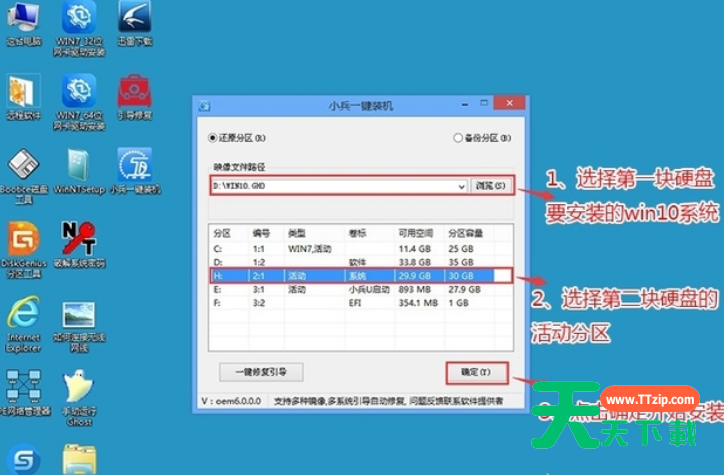724x475 pixels.
Task: Select the C: partition row
Action: pyautogui.click(x=361, y=249)
